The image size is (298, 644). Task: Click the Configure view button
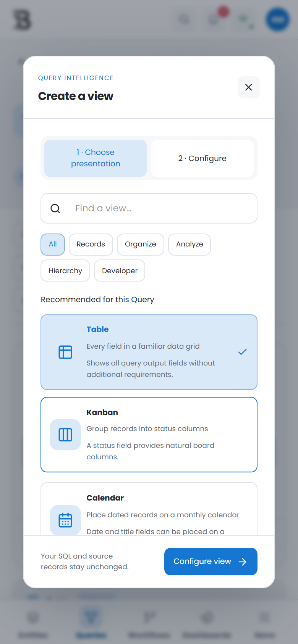(211, 562)
